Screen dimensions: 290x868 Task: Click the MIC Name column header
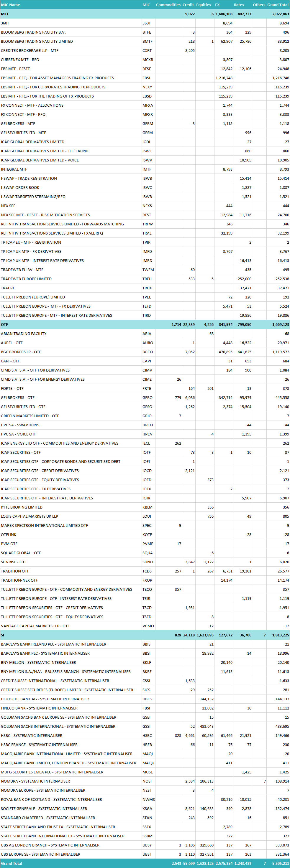[10, 5]
